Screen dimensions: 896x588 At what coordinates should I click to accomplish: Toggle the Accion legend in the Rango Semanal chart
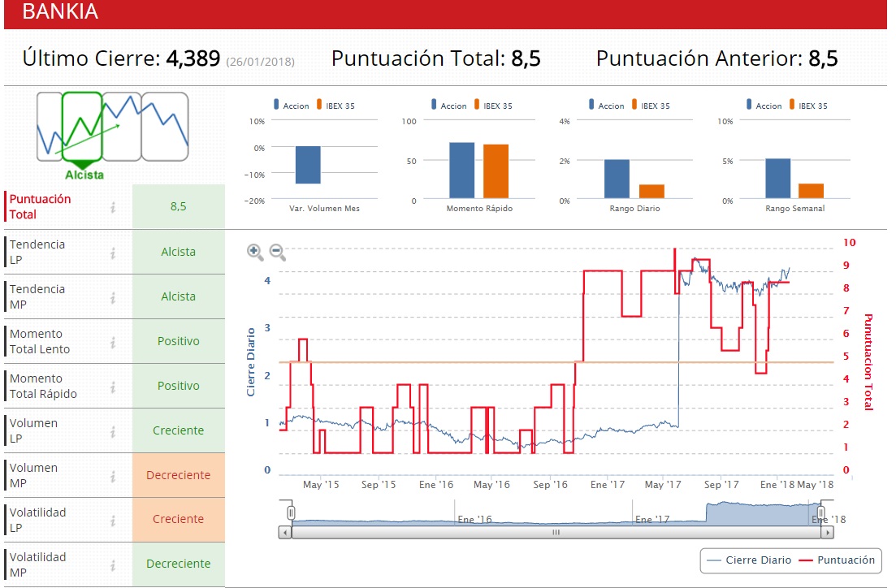click(764, 105)
